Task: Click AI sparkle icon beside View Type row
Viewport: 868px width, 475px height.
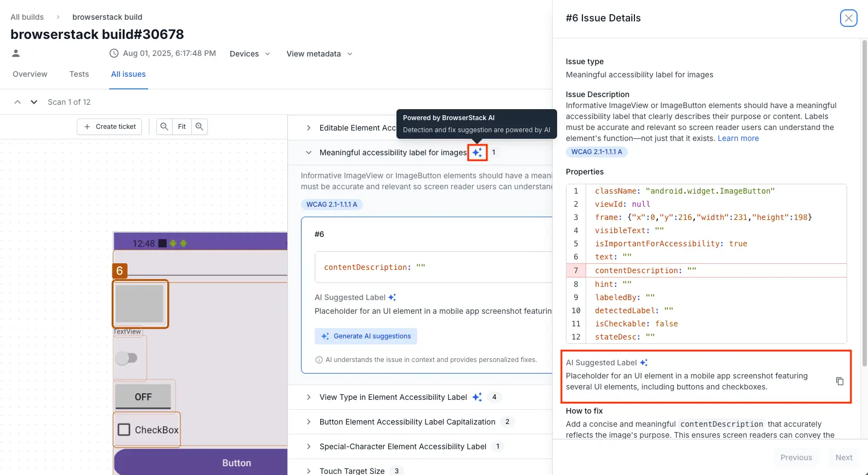Action: (477, 397)
